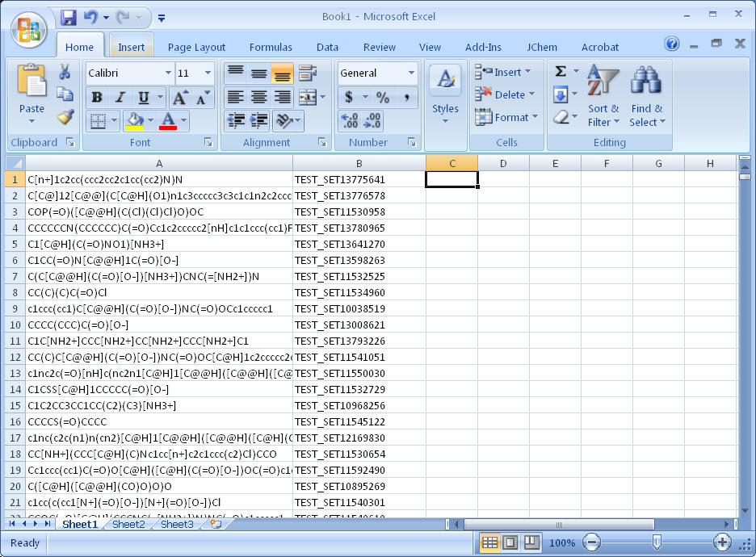This screenshot has height=557, width=756.
Task: Click the zoom slider handle
Action: tap(657, 542)
